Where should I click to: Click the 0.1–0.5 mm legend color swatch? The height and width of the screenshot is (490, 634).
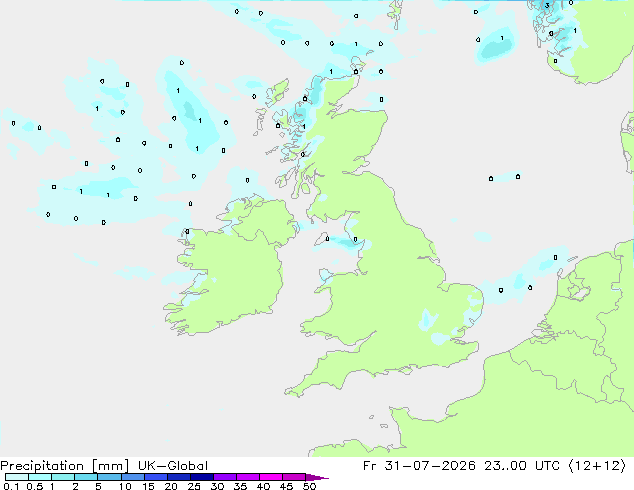[17, 477]
